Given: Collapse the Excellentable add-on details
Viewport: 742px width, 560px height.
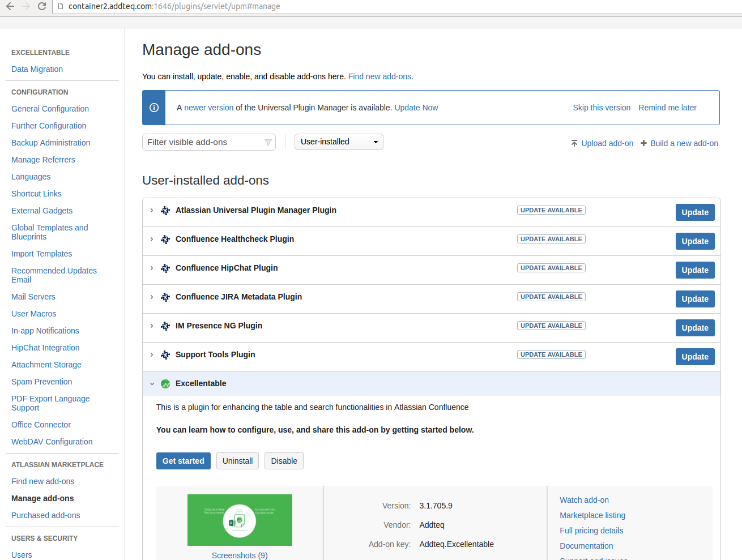Looking at the screenshot, I should [152, 384].
